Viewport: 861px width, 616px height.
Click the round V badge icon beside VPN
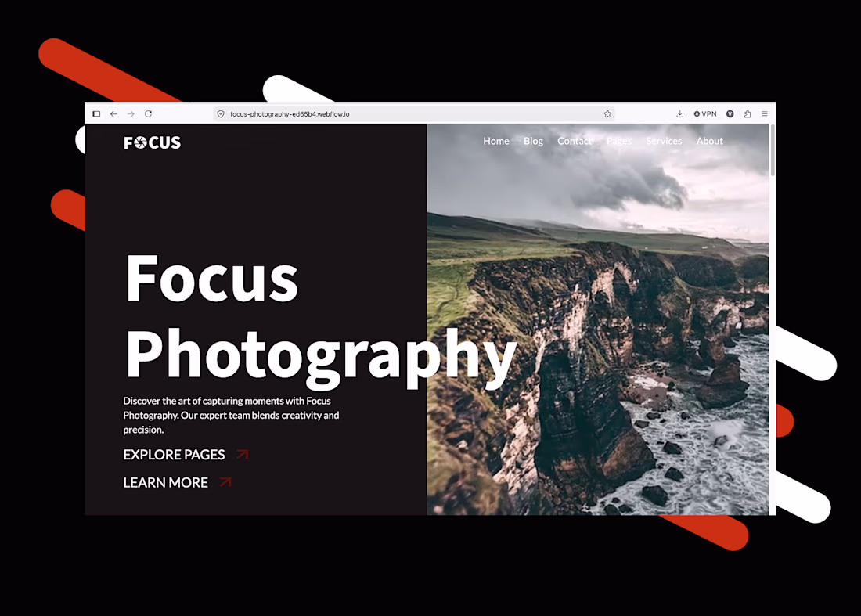[x=730, y=114]
